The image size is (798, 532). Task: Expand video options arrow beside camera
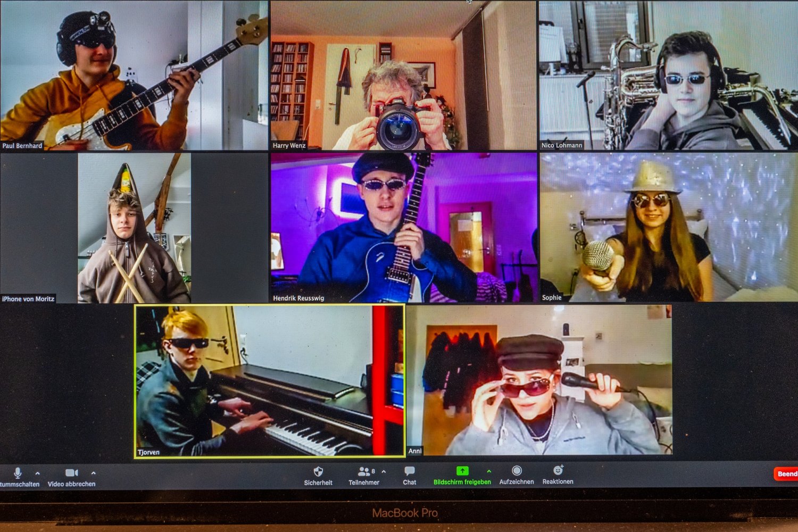point(93,472)
